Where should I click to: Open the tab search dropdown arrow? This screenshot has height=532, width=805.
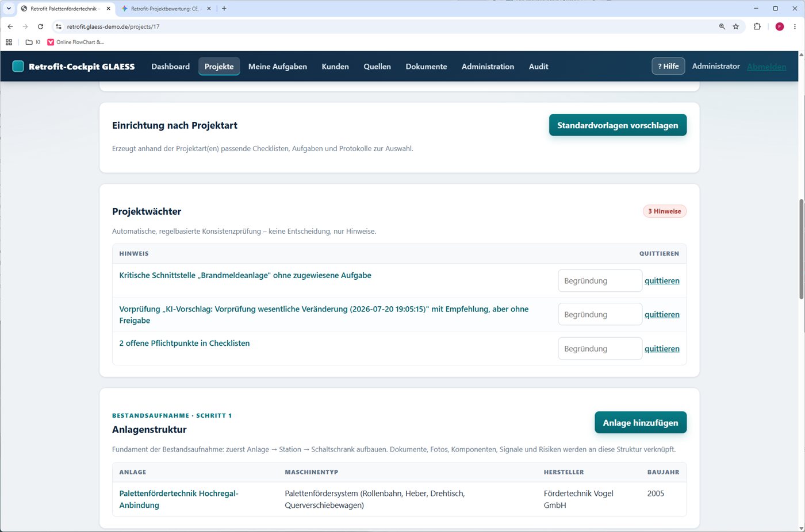tap(9, 9)
